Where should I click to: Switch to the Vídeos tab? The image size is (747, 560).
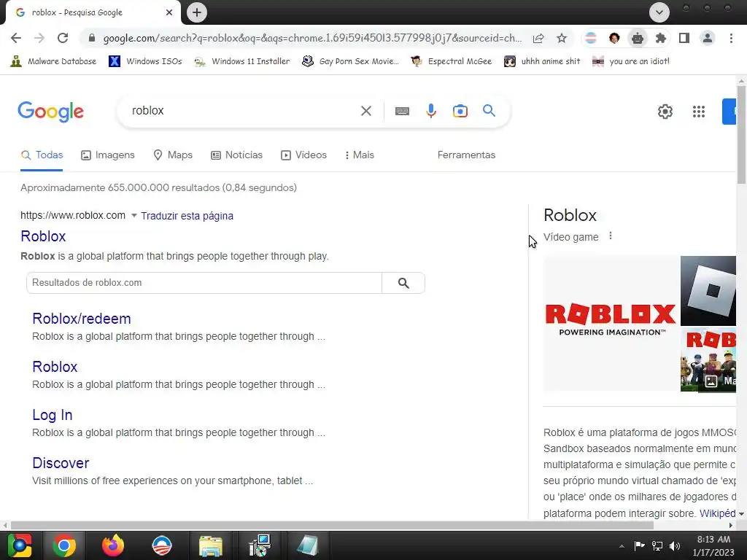pyautogui.click(x=304, y=155)
